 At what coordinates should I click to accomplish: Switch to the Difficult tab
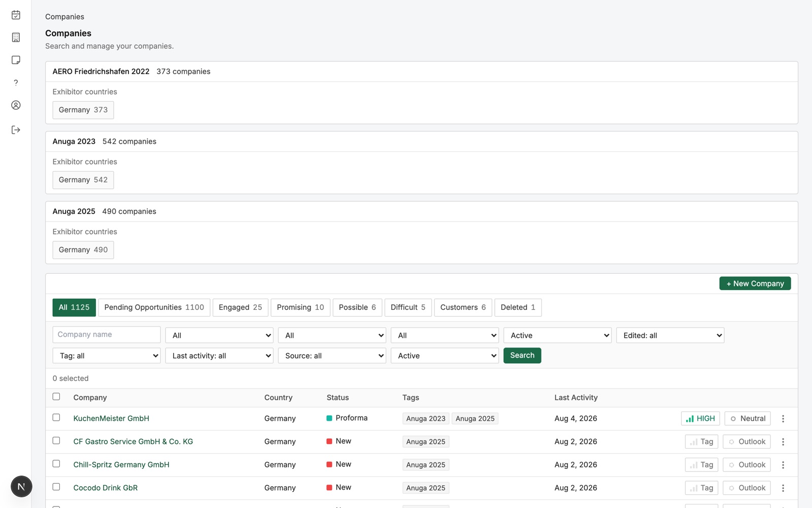pyautogui.click(x=408, y=307)
